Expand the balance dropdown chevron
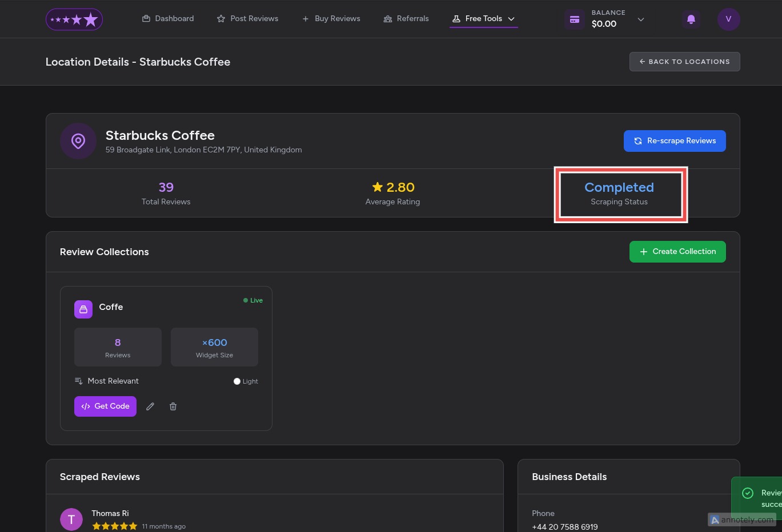The width and height of the screenshot is (782, 532). 641,19
